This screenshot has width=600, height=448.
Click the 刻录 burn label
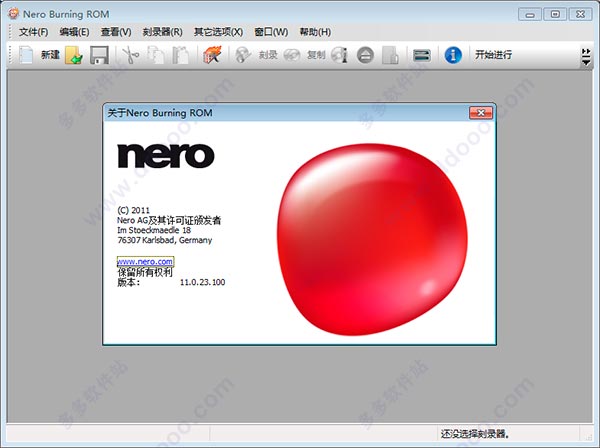point(268,55)
